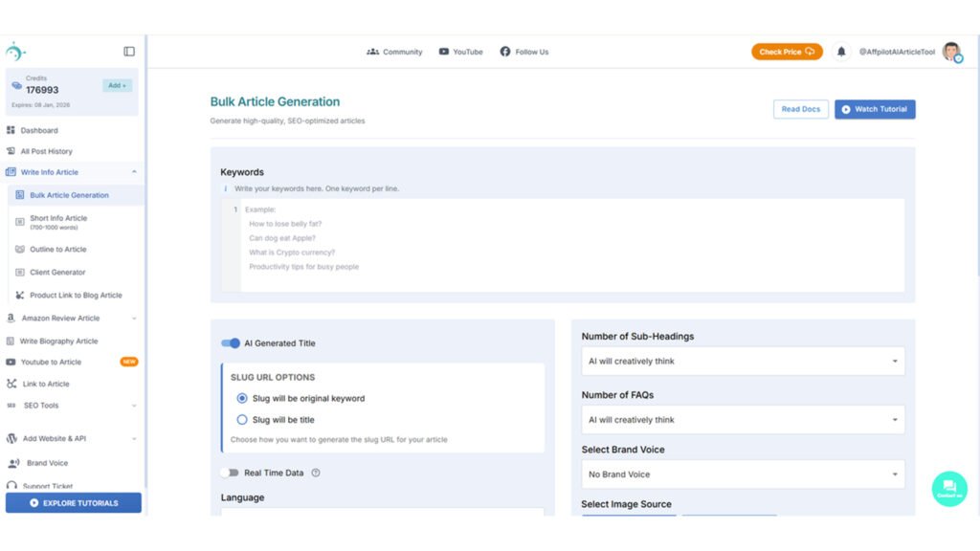Screen dimensions: 980x551
Task: Click the AffPilot logo icon
Action: [x=16, y=52]
